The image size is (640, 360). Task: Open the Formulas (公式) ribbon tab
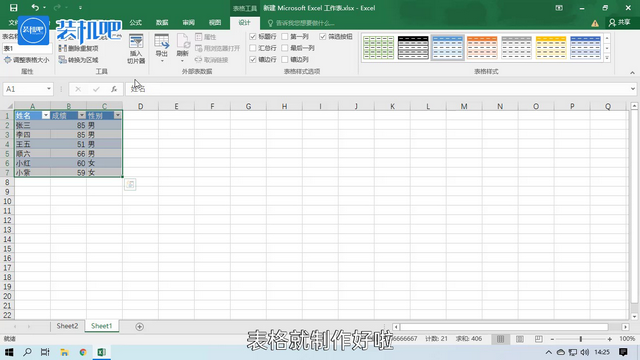(136, 22)
